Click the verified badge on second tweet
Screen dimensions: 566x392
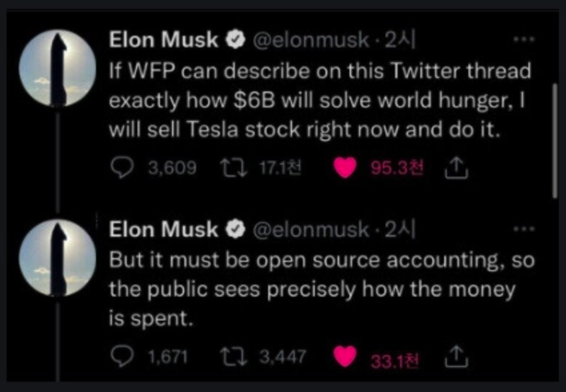(x=236, y=230)
